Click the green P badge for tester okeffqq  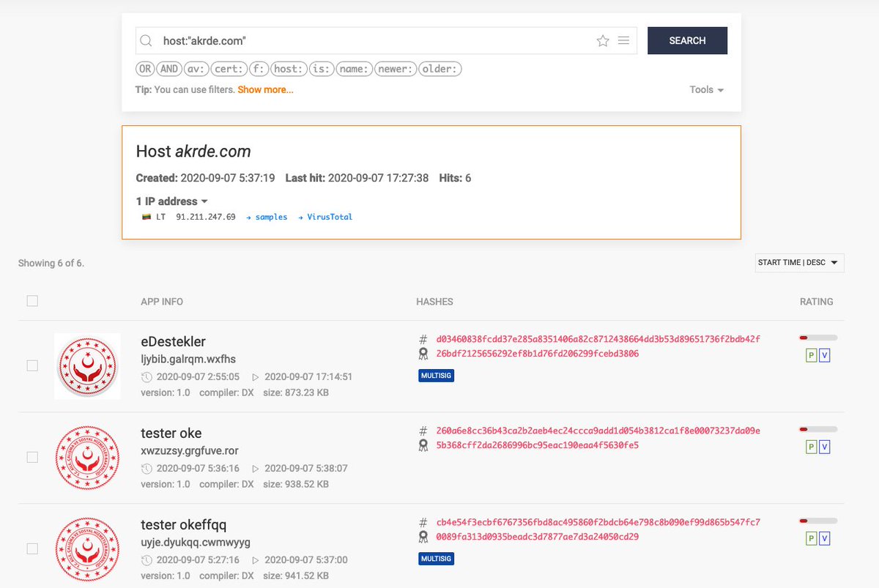tap(811, 538)
